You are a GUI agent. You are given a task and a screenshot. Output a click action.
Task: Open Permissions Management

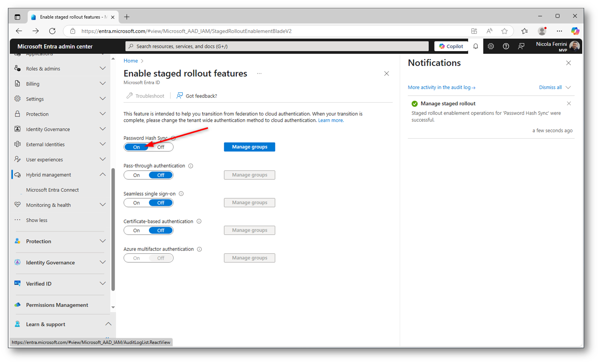pos(57,305)
